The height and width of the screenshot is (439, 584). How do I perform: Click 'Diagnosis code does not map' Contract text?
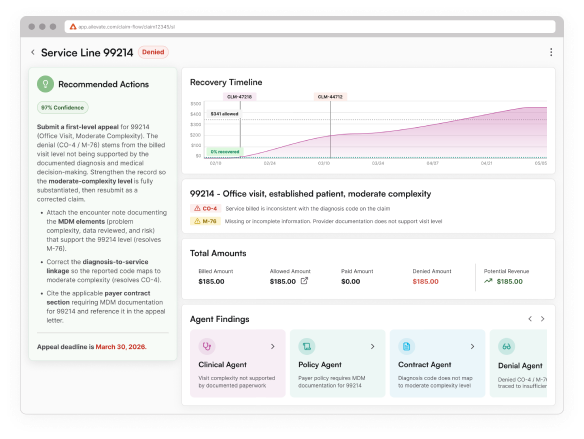(x=435, y=382)
